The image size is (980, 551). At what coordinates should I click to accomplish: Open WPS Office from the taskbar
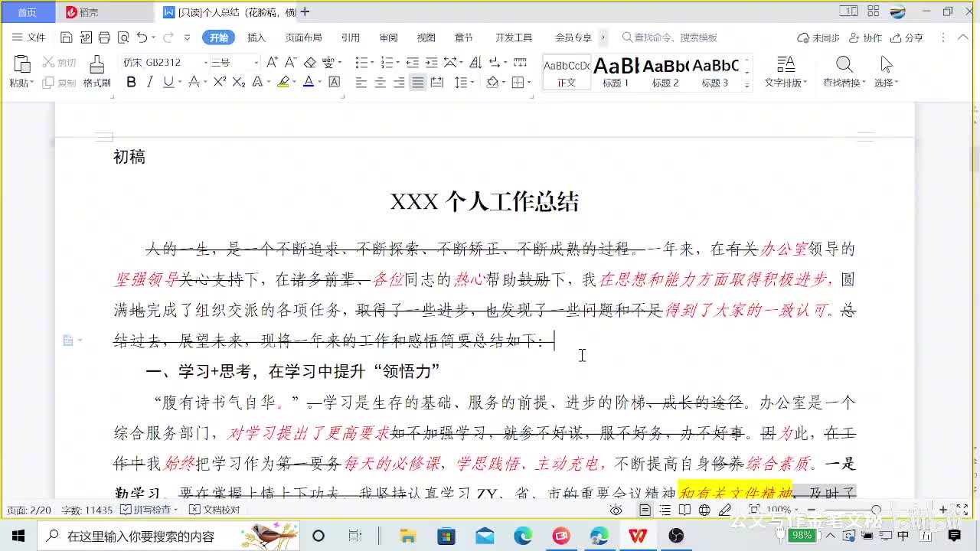tap(637, 536)
